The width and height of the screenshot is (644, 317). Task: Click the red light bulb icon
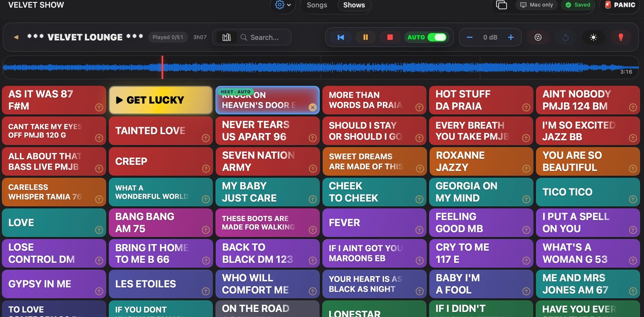[621, 37]
